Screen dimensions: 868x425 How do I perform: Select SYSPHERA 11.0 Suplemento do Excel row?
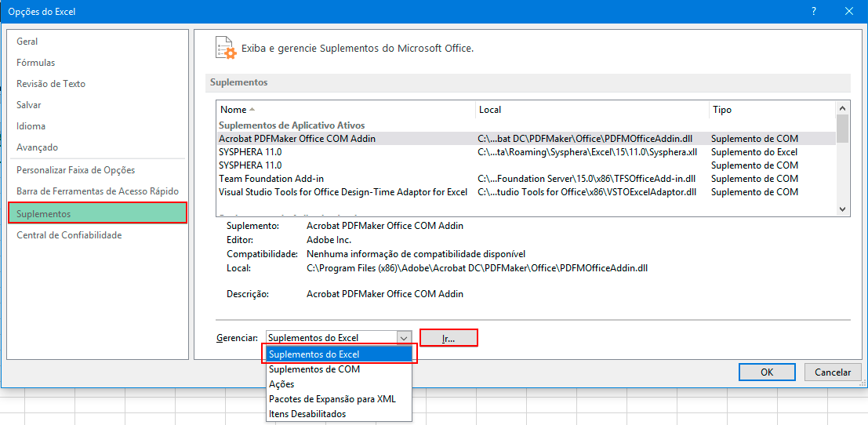pyautogui.click(x=250, y=152)
